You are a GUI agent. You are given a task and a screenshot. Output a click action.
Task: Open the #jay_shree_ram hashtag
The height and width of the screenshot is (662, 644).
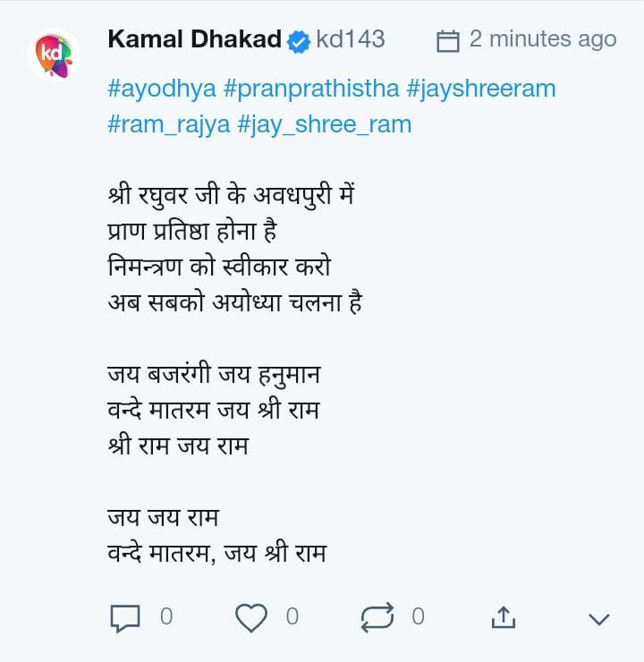click(325, 123)
